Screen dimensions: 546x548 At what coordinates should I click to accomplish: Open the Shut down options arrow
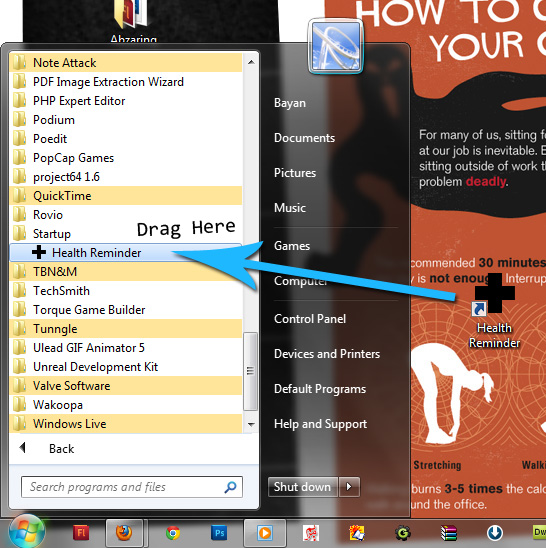point(349,487)
